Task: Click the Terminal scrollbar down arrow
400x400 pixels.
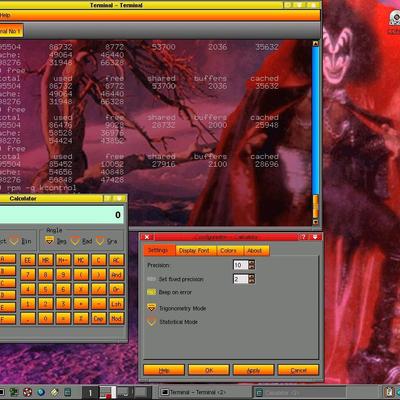Action: (x=315, y=222)
